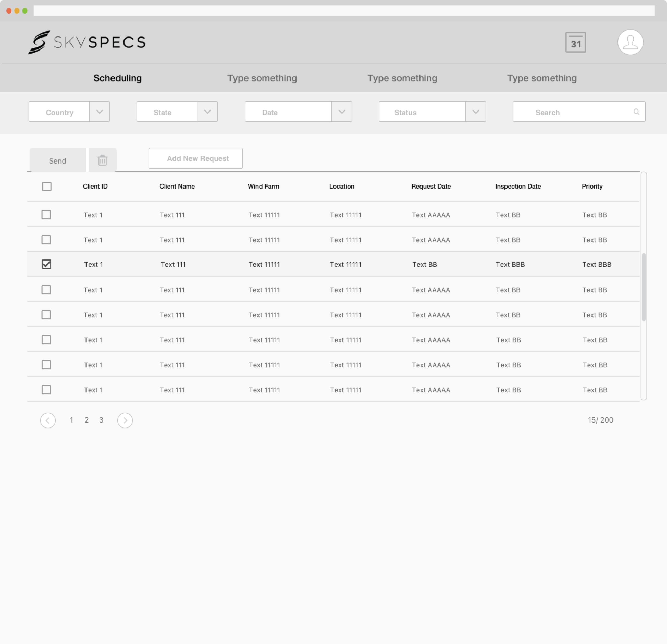The width and height of the screenshot is (667, 644).
Task: Sort by Client ID column header
Action: 95,187
